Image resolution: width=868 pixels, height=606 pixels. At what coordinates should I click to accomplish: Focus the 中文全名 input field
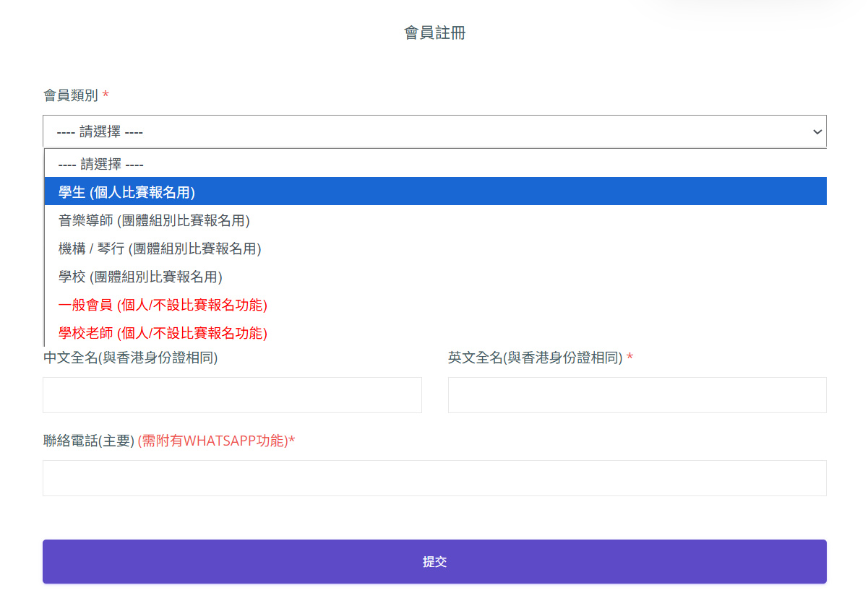coord(232,395)
